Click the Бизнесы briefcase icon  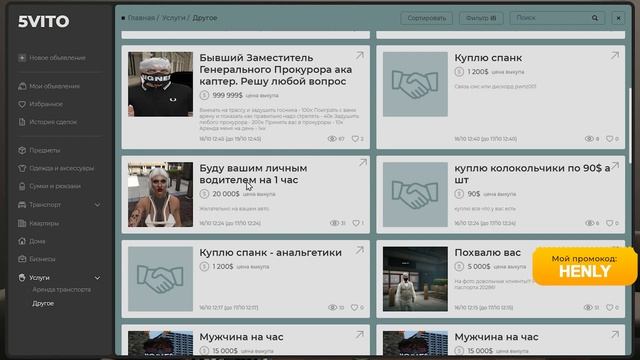click(x=22, y=259)
